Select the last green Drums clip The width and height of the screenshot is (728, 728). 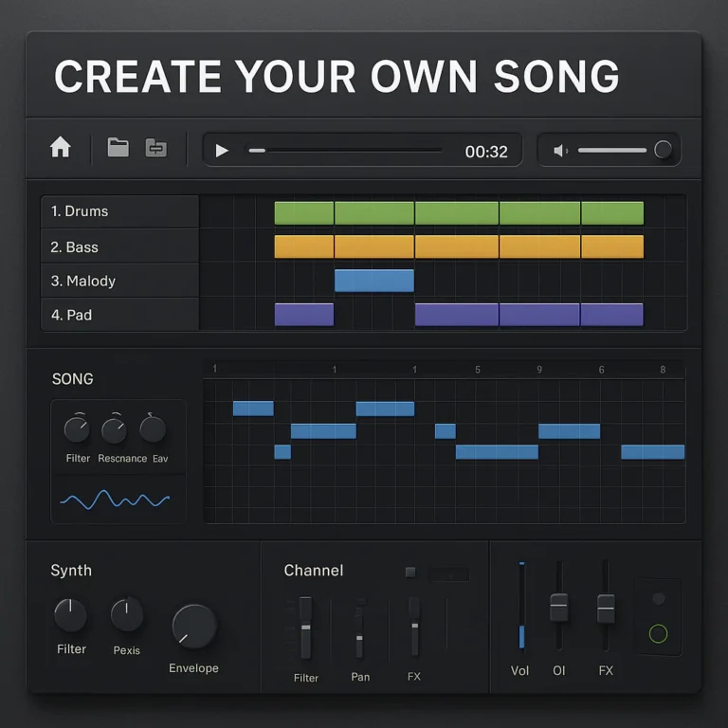612,213
